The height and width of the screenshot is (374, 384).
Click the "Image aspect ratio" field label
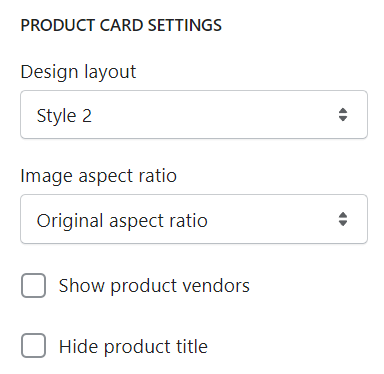tap(99, 176)
